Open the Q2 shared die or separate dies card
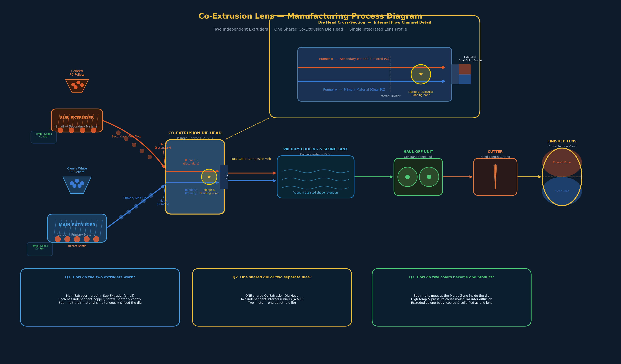 [272, 297]
